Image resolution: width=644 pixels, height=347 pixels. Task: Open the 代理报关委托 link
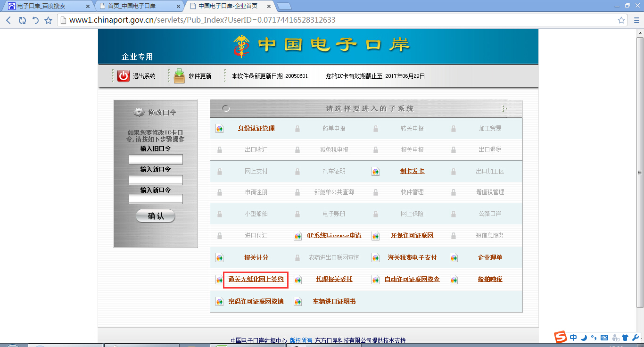tap(334, 279)
